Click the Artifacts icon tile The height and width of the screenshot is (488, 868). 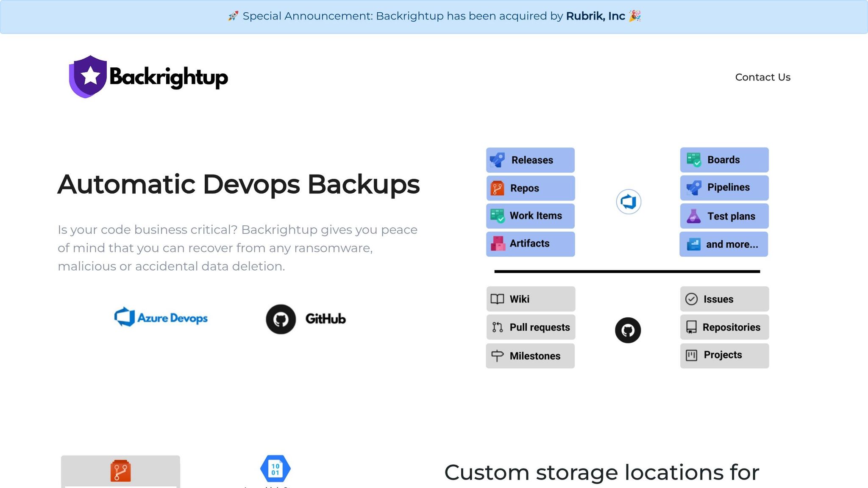[530, 244]
